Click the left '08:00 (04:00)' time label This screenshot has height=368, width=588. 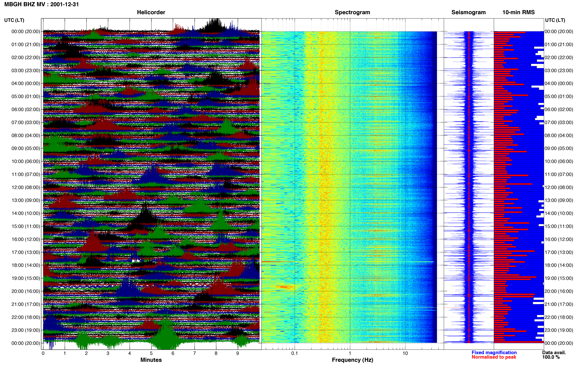[x=26, y=135]
